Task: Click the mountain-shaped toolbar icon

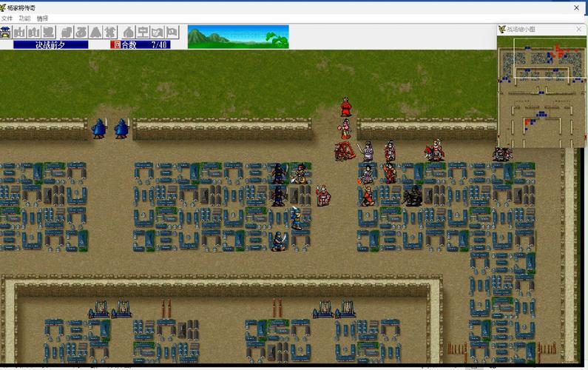Action: click(x=95, y=32)
